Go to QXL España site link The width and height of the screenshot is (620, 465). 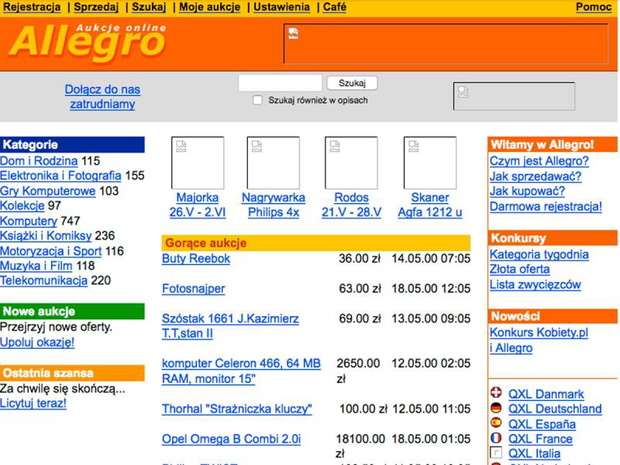[x=542, y=424]
